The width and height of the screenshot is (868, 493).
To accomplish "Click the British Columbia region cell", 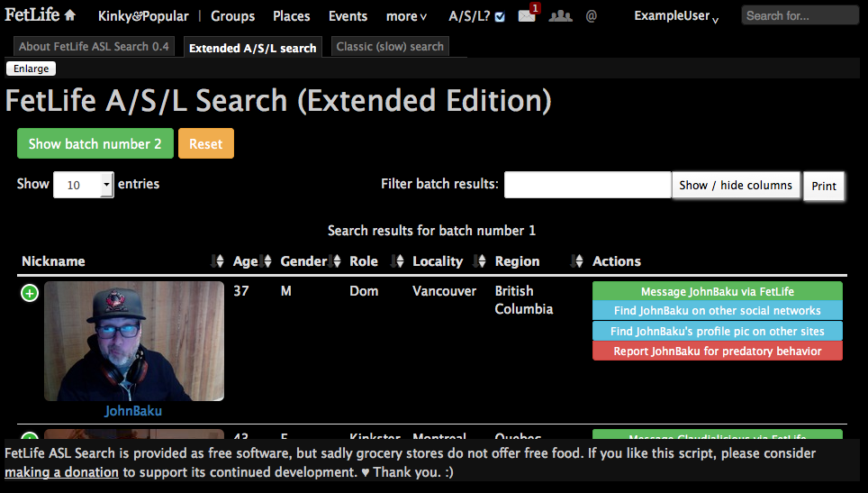I will (524, 300).
